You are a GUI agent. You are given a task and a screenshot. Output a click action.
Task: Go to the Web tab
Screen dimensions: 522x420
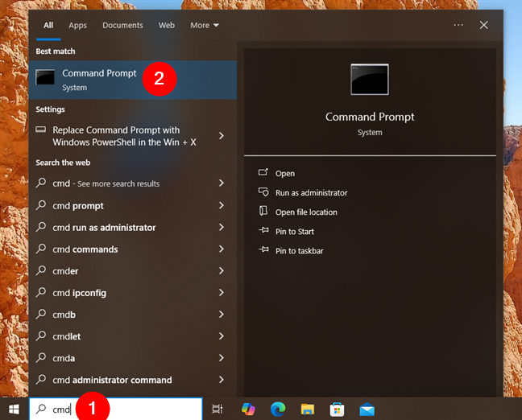[167, 25]
